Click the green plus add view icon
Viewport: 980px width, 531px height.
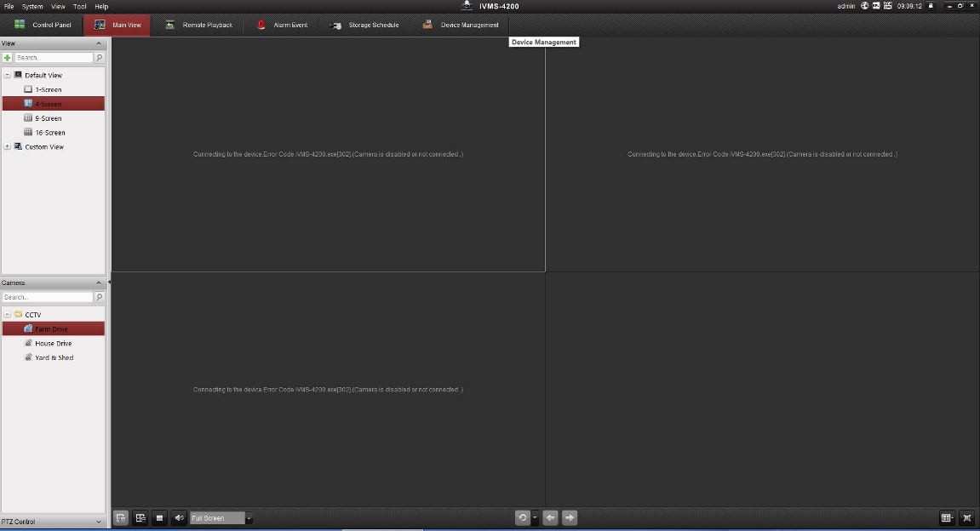click(x=8, y=58)
